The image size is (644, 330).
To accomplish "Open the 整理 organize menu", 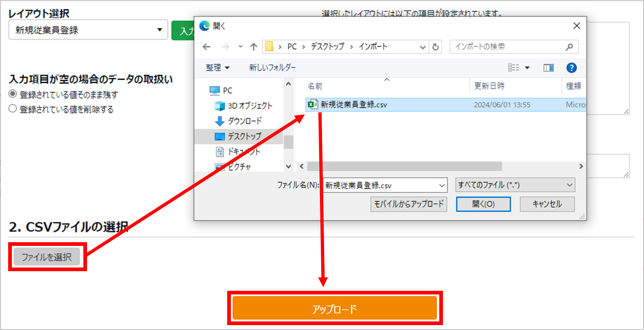I will coord(217,68).
